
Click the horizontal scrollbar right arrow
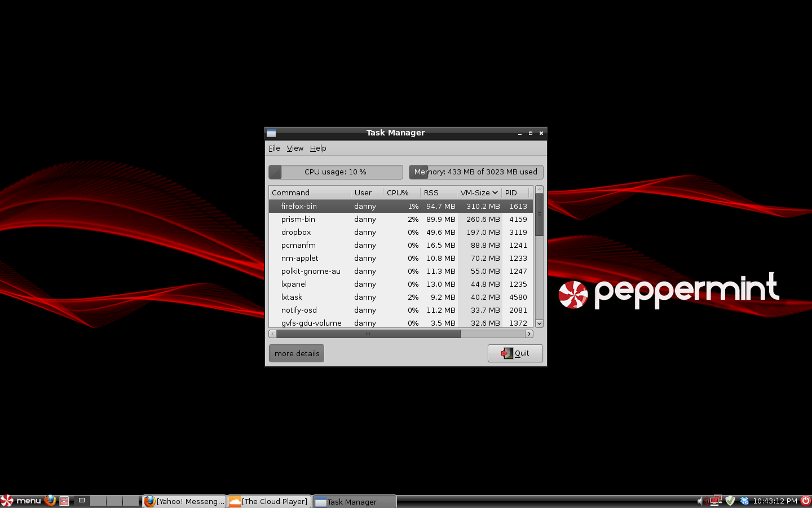pos(529,334)
